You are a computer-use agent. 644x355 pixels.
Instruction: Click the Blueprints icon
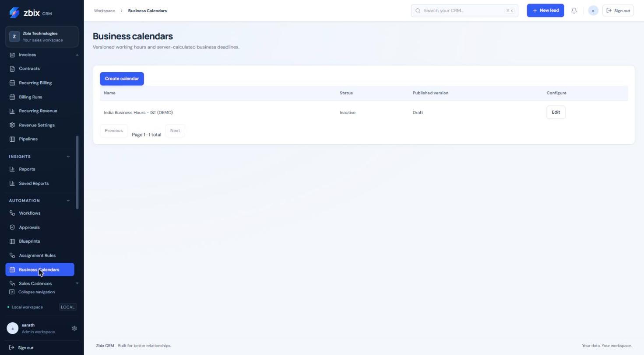(x=12, y=241)
